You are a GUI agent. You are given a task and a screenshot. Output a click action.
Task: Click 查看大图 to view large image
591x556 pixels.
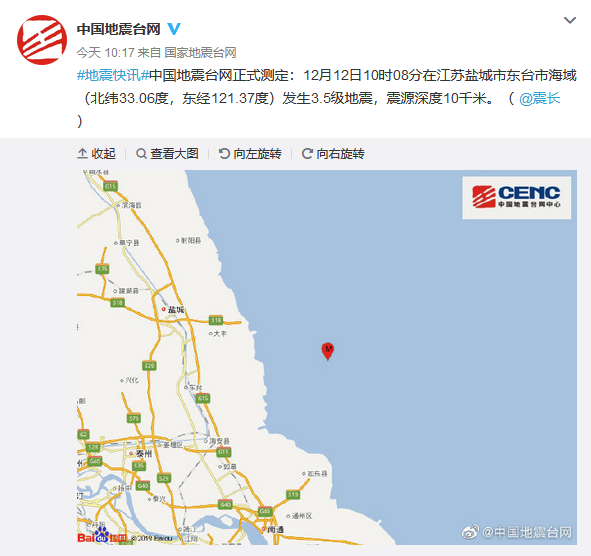click(x=167, y=153)
